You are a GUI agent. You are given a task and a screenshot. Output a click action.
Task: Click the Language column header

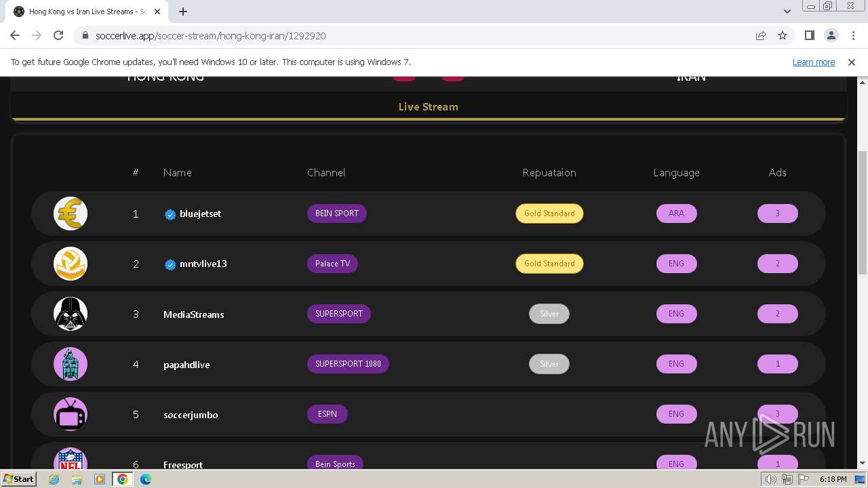(x=677, y=173)
